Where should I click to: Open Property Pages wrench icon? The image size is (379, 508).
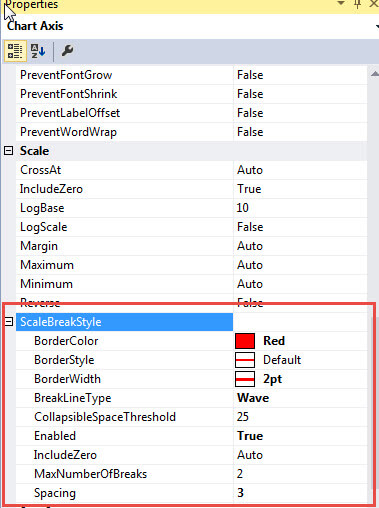coord(67,51)
